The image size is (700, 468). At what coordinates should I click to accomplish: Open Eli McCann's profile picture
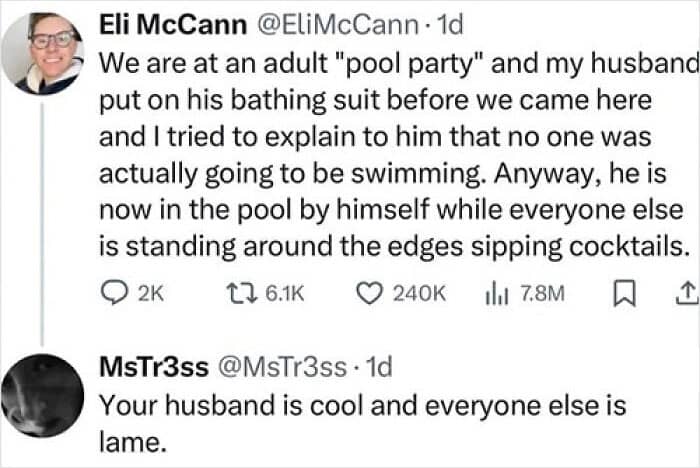[x=42, y=53]
